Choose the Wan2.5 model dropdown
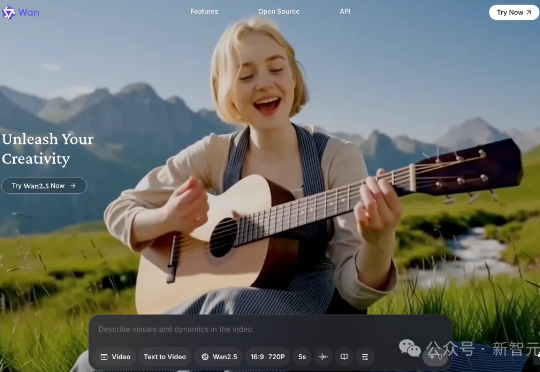The height and width of the screenshot is (372, 540). click(219, 357)
